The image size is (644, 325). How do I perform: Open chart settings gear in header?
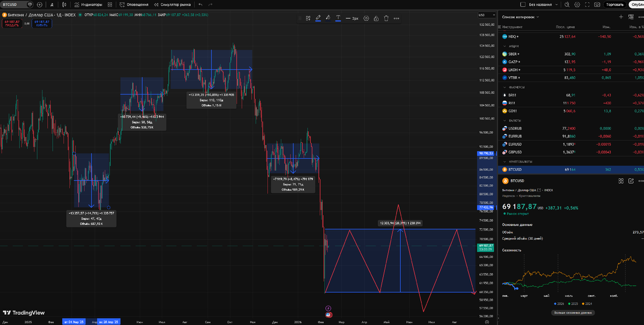[x=577, y=4]
